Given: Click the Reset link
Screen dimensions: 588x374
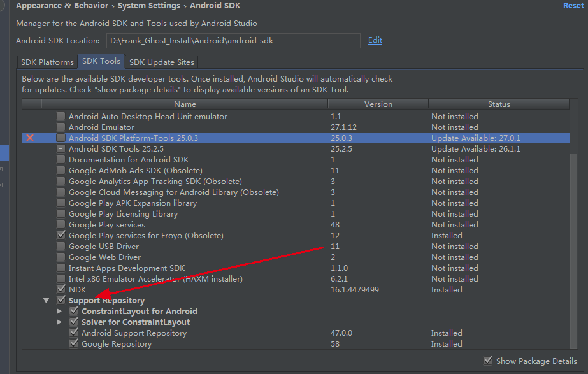Looking at the screenshot, I should pos(573,6).
